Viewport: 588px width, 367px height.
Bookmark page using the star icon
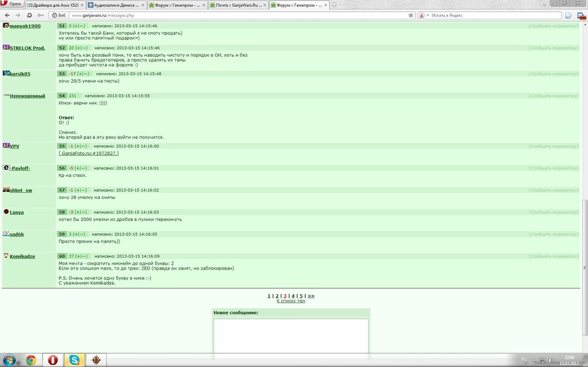tap(410, 15)
